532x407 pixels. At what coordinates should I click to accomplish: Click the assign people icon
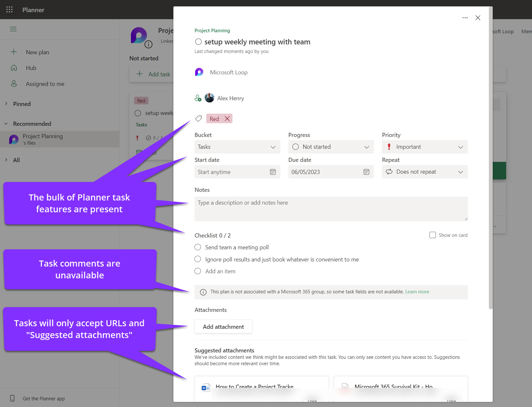(x=198, y=98)
